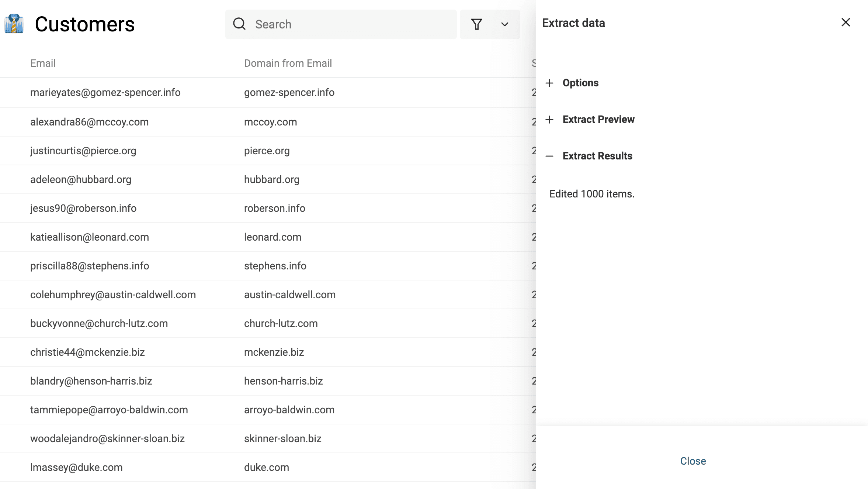Image resolution: width=868 pixels, height=489 pixels.
Task: Focus the Search input field
Action: (341, 24)
